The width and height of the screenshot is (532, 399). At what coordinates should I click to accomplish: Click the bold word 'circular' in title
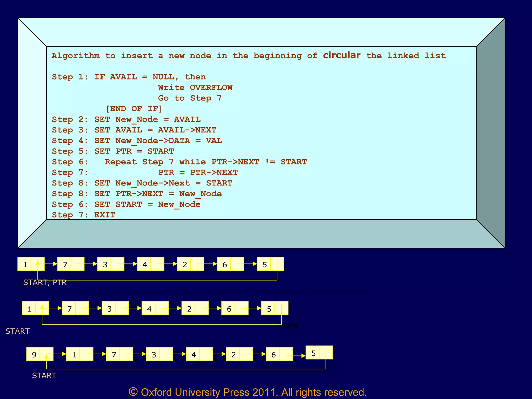click(x=341, y=55)
